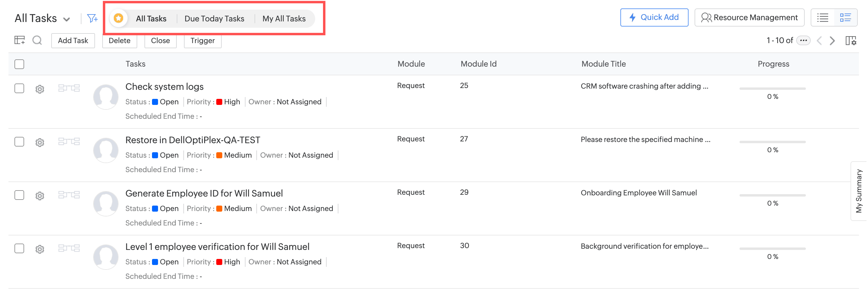Click the add filter funnel icon
Screen dimensions: 868x290
[x=92, y=18]
